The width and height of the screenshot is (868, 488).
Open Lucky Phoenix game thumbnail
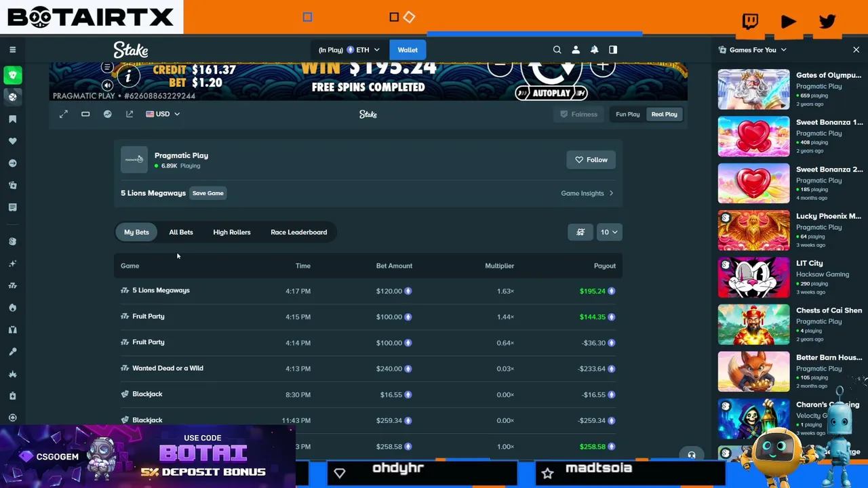tap(753, 230)
